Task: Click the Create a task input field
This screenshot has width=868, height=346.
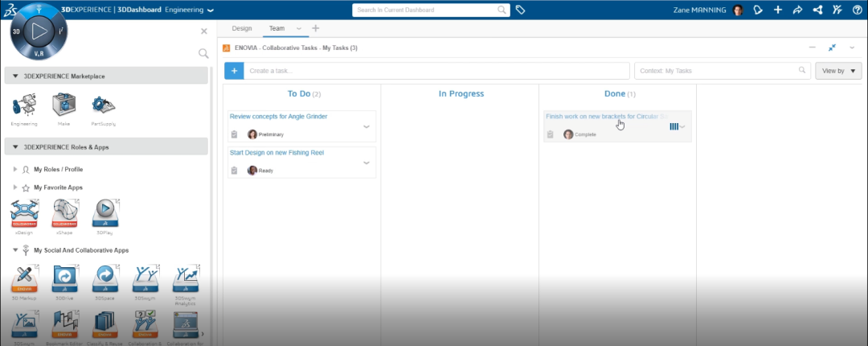Action: [436, 71]
